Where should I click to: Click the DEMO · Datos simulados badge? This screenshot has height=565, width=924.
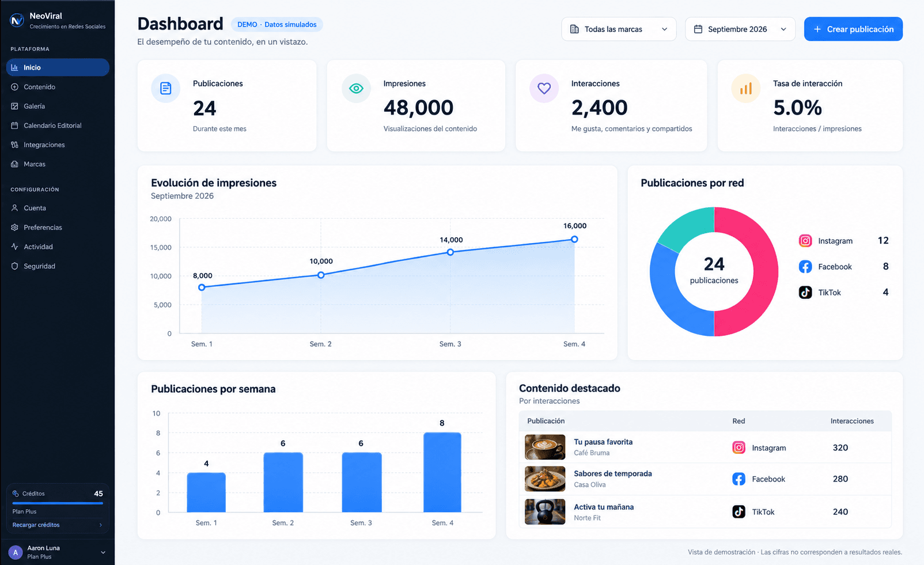point(277,25)
